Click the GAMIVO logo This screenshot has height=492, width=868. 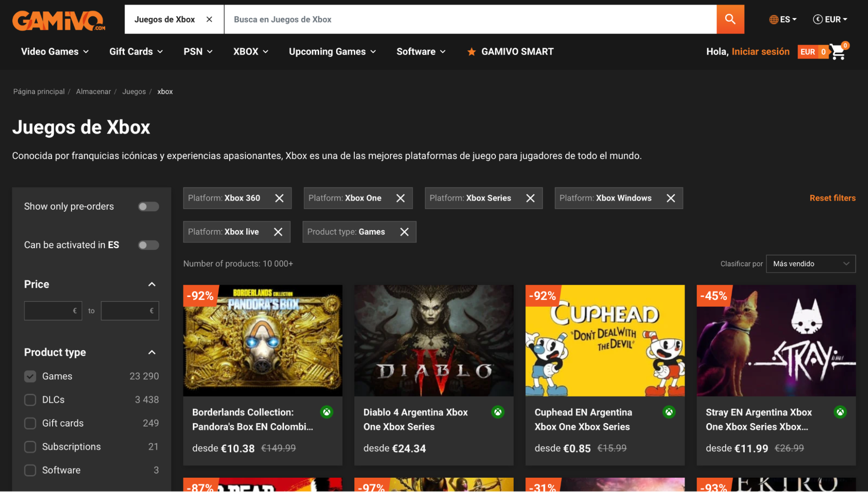pos(59,20)
